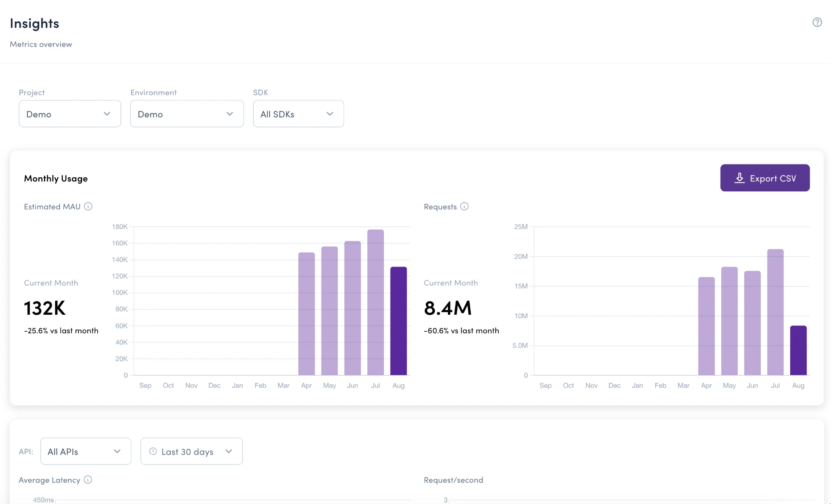The height and width of the screenshot is (504, 831).
Task: Click the Apr bar in MAU chart
Action: tap(307, 314)
